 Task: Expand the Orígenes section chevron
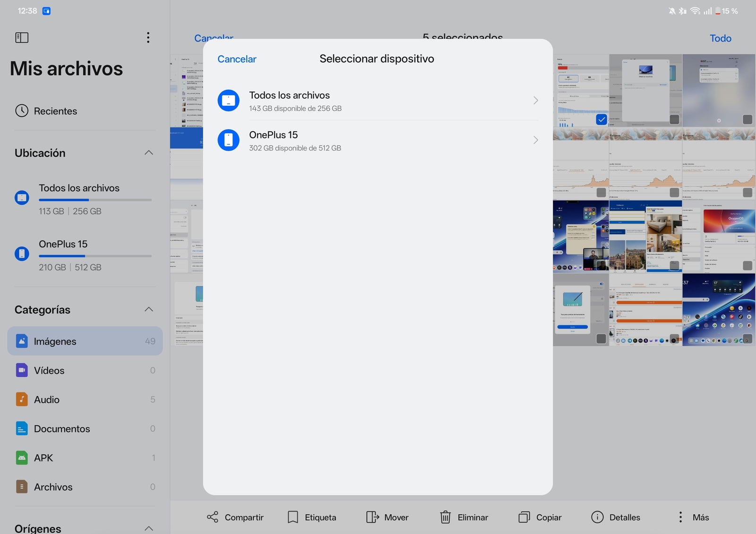pos(148,528)
